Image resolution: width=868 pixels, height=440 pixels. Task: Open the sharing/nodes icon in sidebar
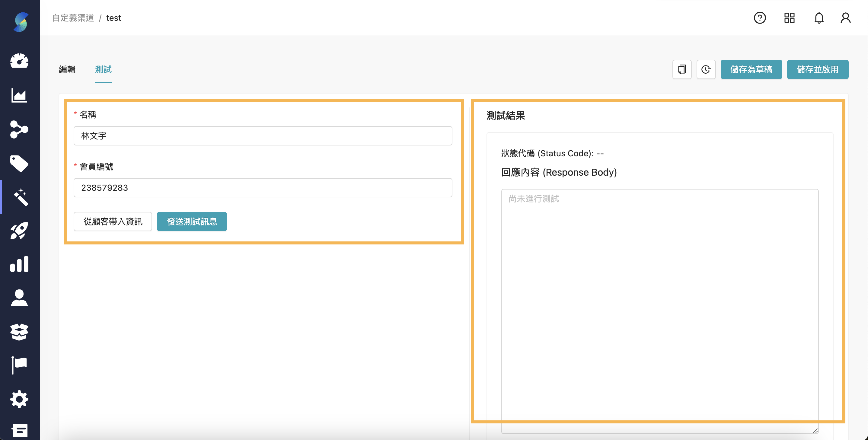coord(19,129)
